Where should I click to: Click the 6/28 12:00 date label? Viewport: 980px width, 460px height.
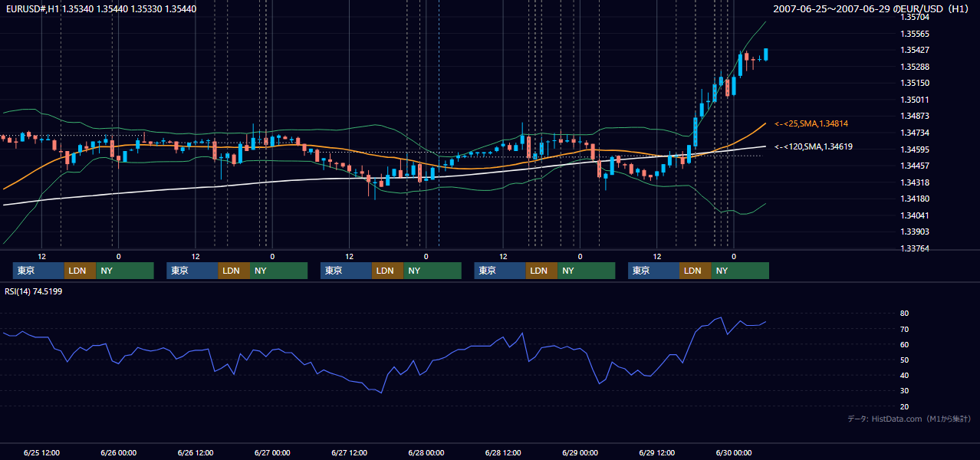coord(503,452)
